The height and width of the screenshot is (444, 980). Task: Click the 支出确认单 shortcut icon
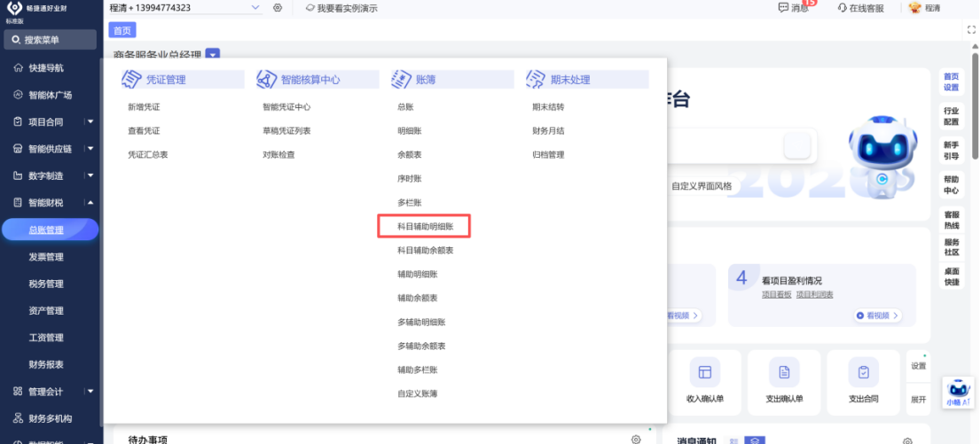[x=784, y=372]
